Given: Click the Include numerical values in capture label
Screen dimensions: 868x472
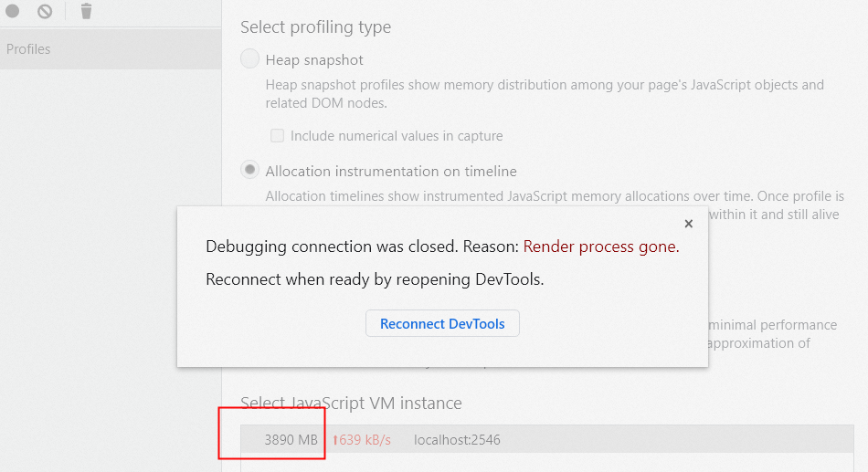Looking at the screenshot, I should pos(397,135).
